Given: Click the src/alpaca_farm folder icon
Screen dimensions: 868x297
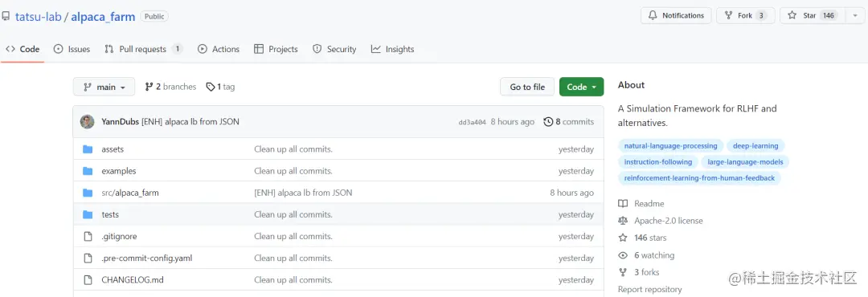Looking at the screenshot, I should coord(88,193).
